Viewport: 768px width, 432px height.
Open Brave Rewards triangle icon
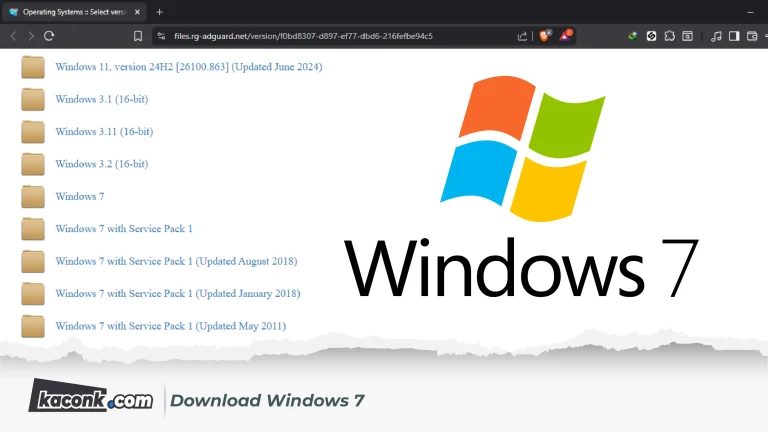click(x=565, y=35)
